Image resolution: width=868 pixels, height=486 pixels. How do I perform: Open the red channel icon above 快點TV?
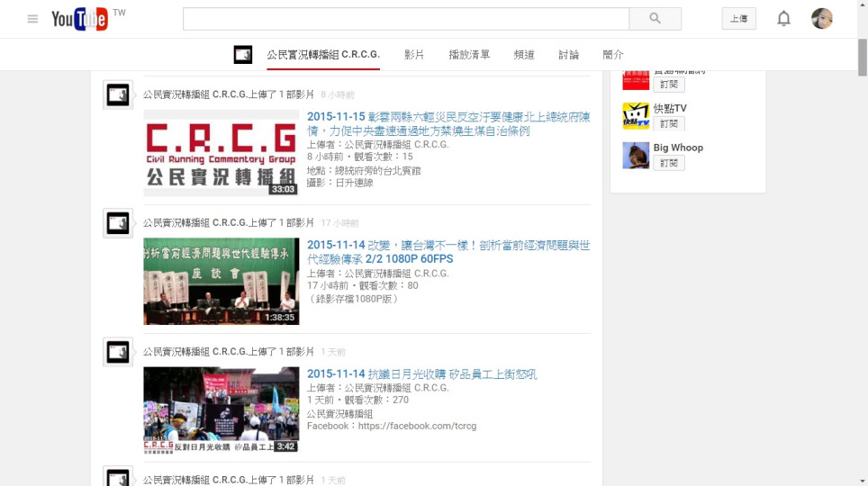636,80
